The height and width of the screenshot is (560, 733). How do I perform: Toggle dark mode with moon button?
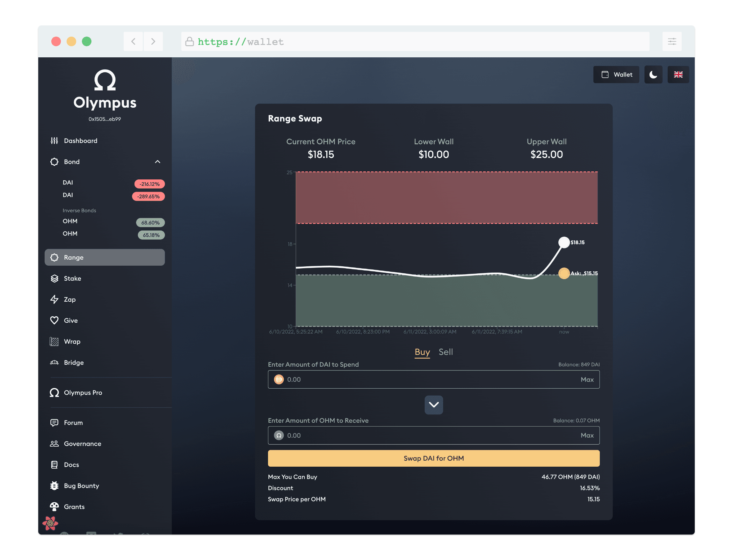653,75
